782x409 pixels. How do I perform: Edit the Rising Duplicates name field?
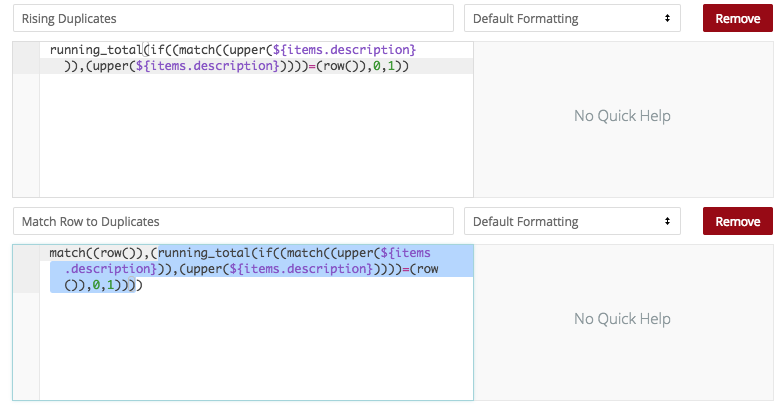(x=233, y=18)
